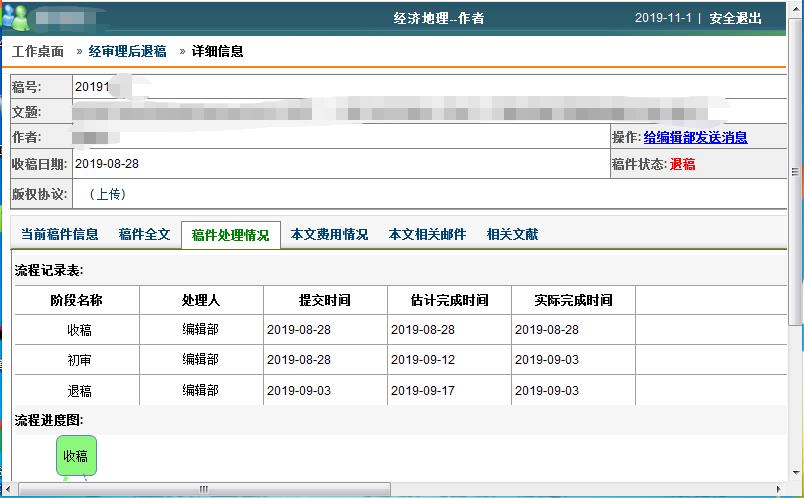Open the 本文相关邮件 tab

(427, 234)
